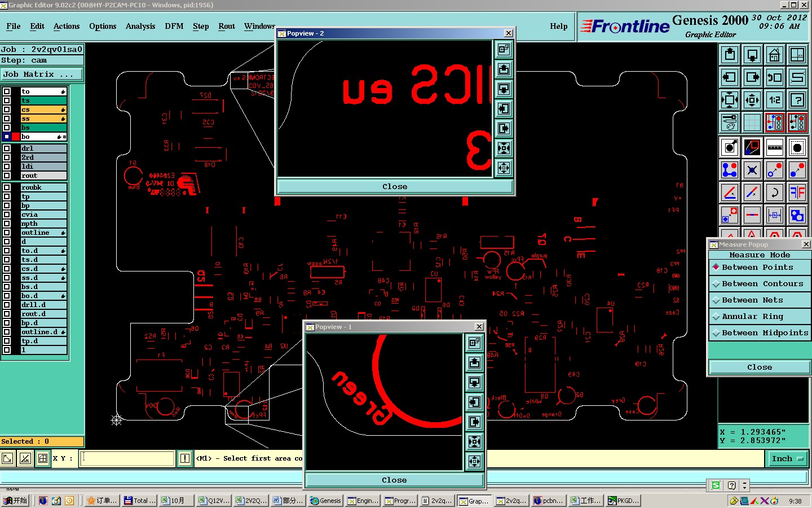
Task: Open the File menu
Action: coord(14,26)
